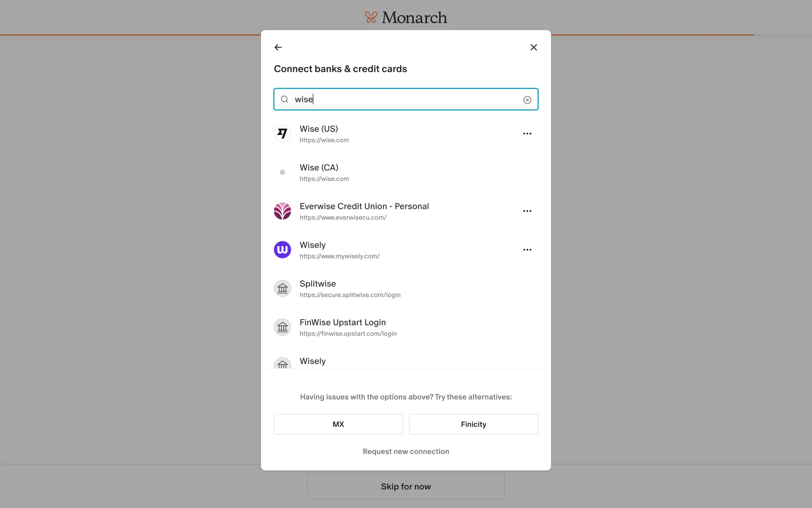Open more options for Wisely

pyautogui.click(x=527, y=250)
